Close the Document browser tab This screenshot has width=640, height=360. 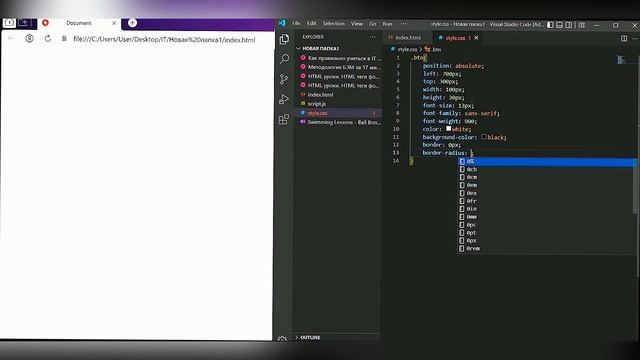point(114,23)
